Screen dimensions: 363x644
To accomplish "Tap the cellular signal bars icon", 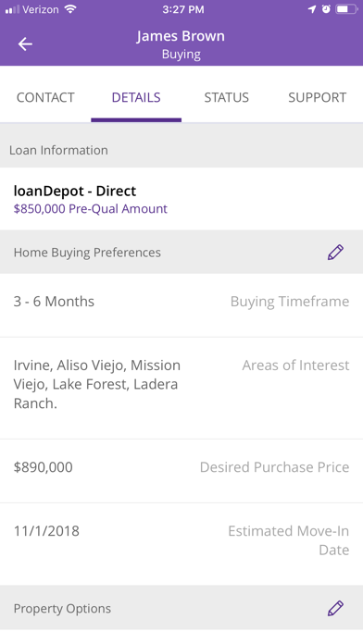I will (12, 10).
